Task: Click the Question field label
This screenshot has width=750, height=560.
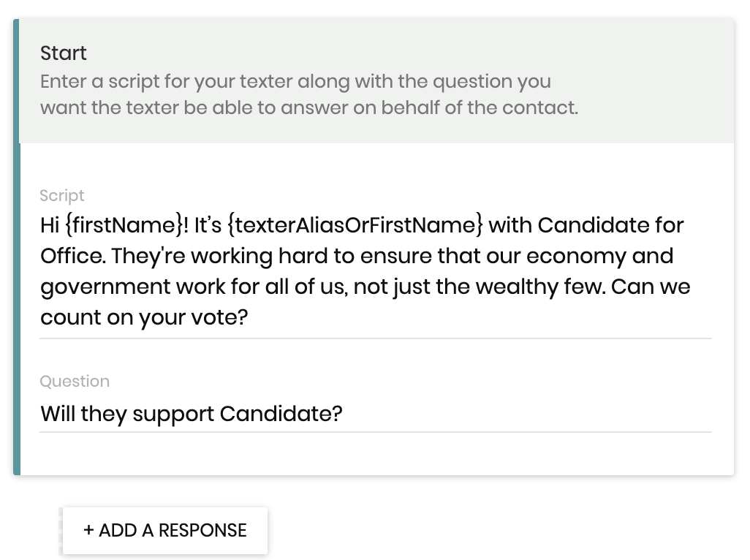Action: (x=75, y=381)
